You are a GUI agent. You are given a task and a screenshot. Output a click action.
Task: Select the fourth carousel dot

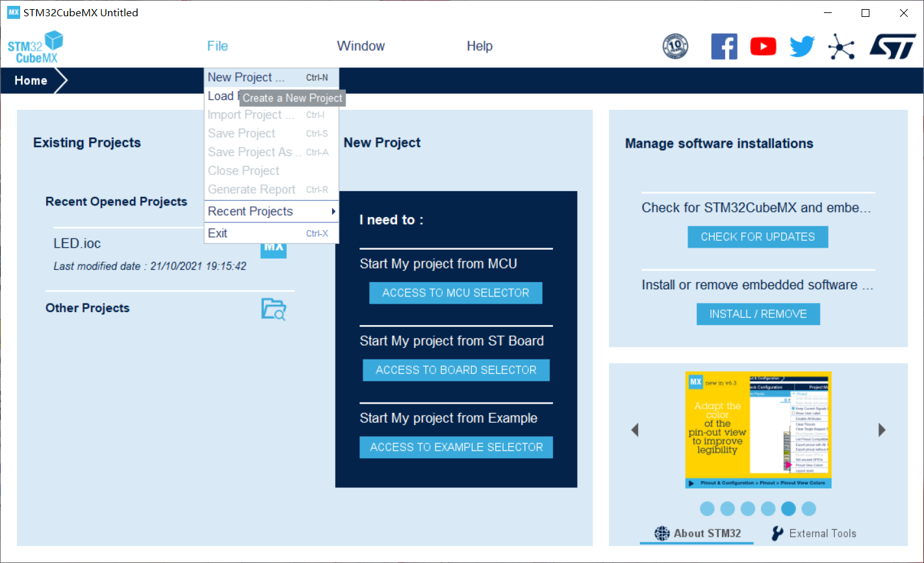click(768, 508)
